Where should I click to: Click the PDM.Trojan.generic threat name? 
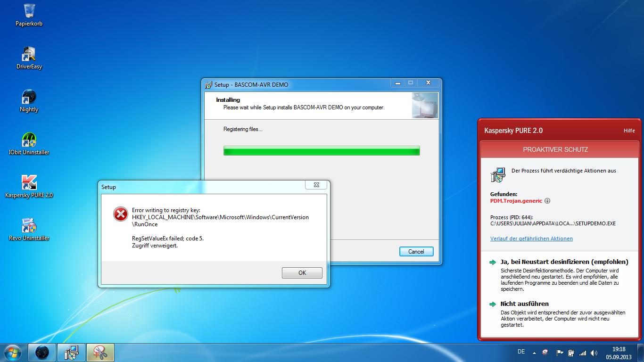click(516, 201)
